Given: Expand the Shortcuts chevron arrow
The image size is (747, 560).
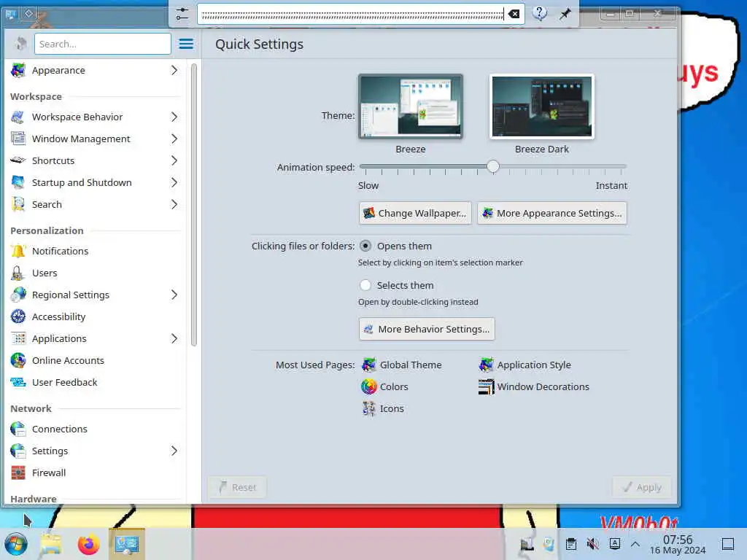Looking at the screenshot, I should [x=174, y=160].
